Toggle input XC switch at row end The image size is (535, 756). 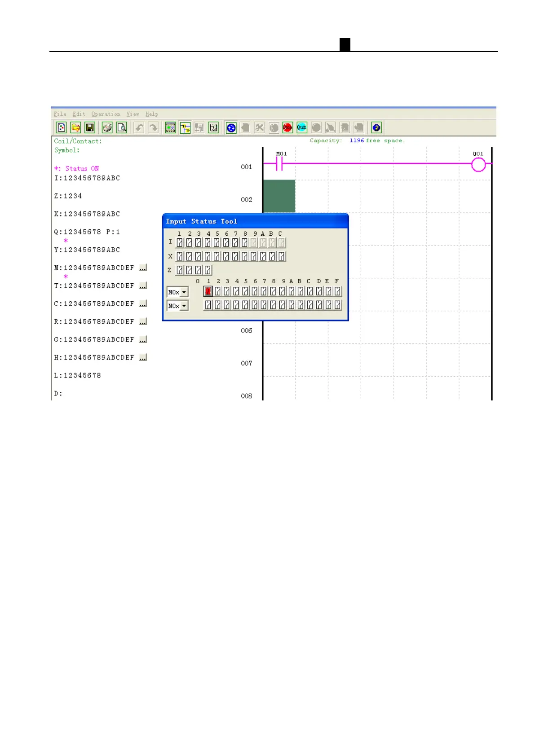[x=282, y=256]
